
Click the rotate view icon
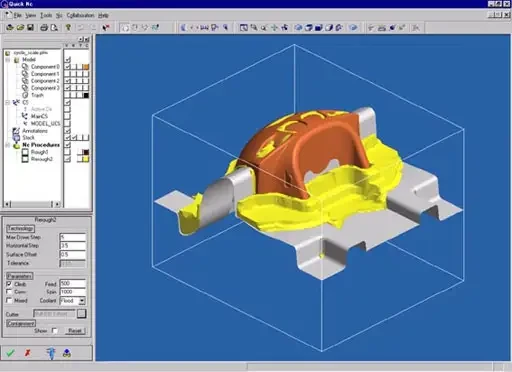(284, 28)
